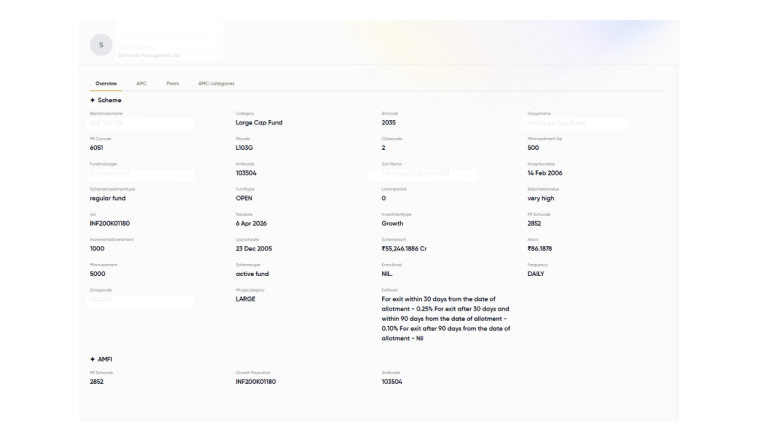Select the Fundtype value "OPEN"
Viewport: 768px width, 432px height.
[x=244, y=198]
